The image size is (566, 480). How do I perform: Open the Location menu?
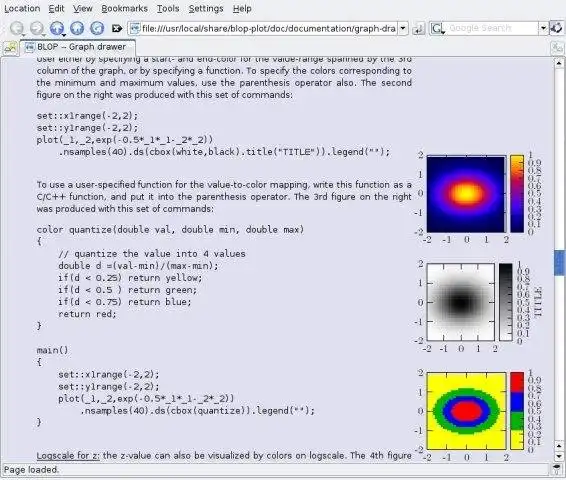[x=22, y=8]
